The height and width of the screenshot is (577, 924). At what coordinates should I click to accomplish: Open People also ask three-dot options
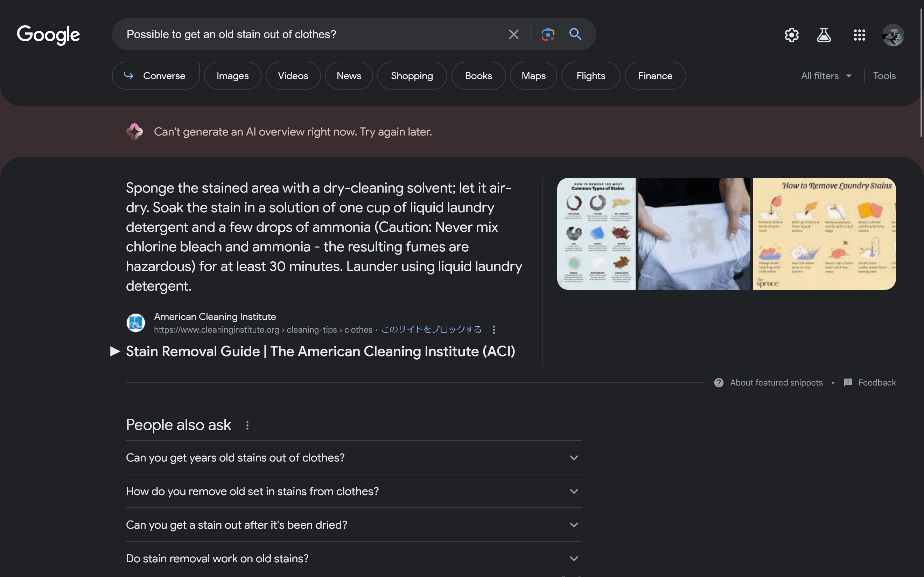coord(247,425)
